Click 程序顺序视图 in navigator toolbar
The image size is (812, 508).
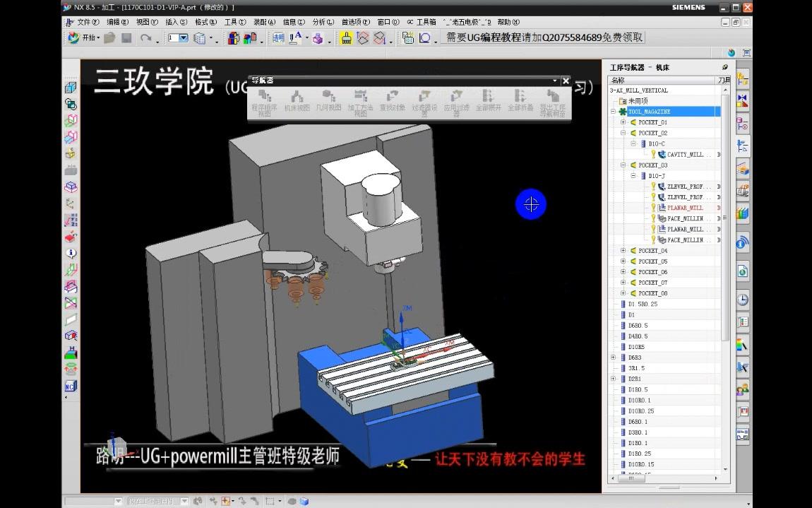pyautogui.click(x=265, y=102)
